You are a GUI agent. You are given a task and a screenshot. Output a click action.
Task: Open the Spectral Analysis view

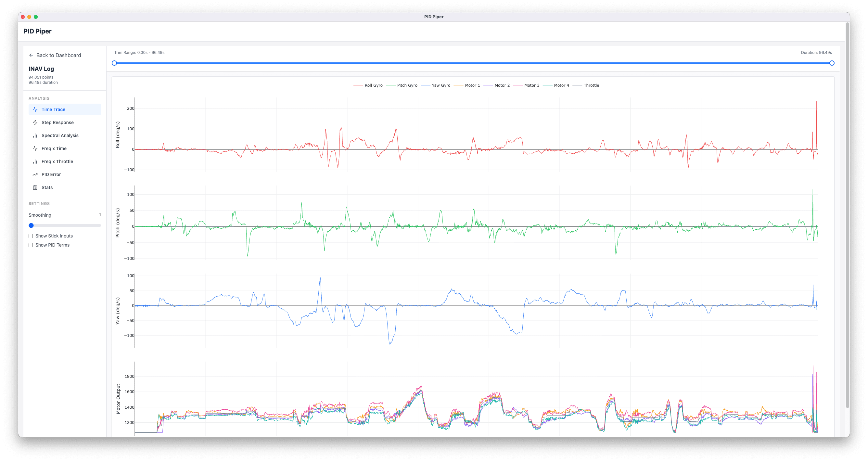pyautogui.click(x=60, y=135)
